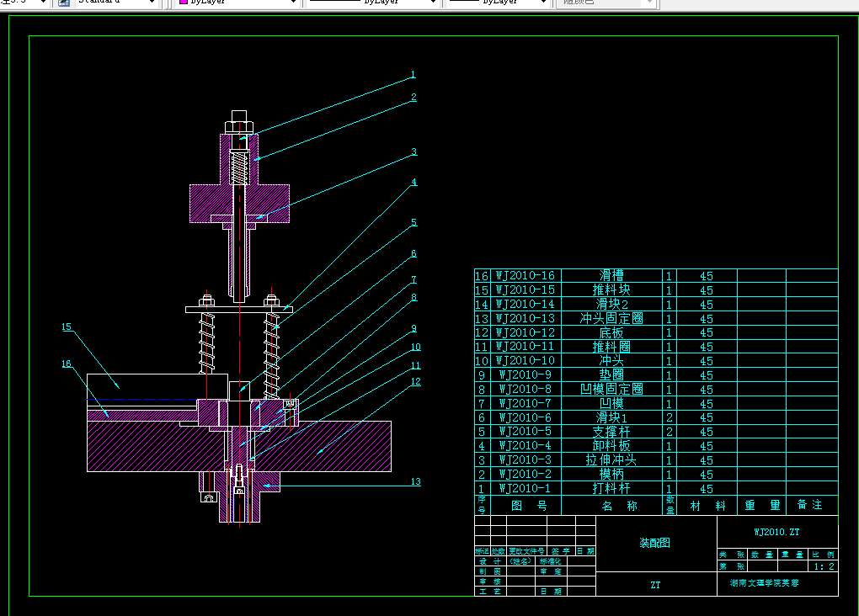
Task: Click the 名称 header cell in parts table
Action: 611,506
